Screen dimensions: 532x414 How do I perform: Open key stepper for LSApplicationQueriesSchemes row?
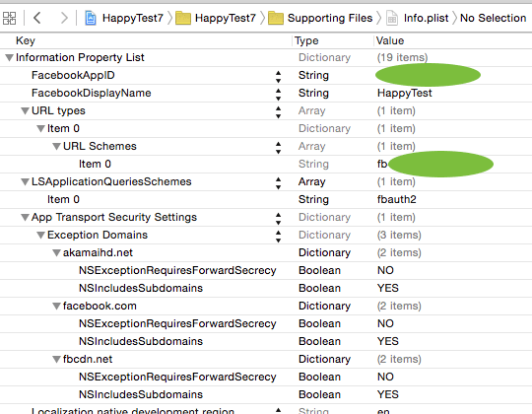278,183
